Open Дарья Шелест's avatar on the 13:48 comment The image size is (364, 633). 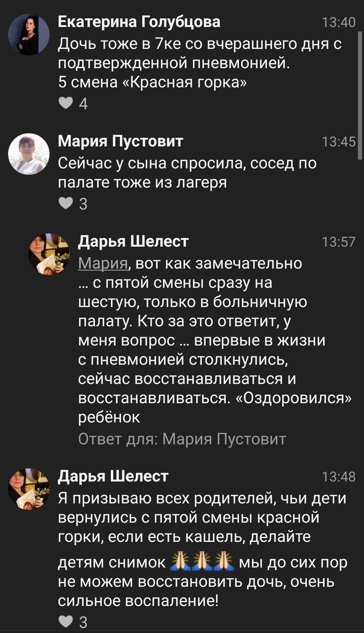coord(29,488)
